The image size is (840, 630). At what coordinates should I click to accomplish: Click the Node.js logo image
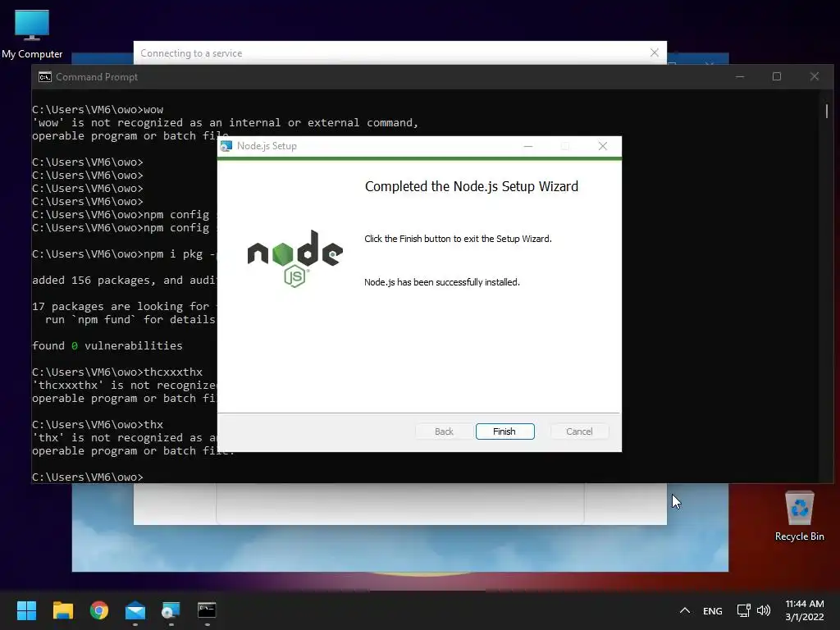click(294, 258)
